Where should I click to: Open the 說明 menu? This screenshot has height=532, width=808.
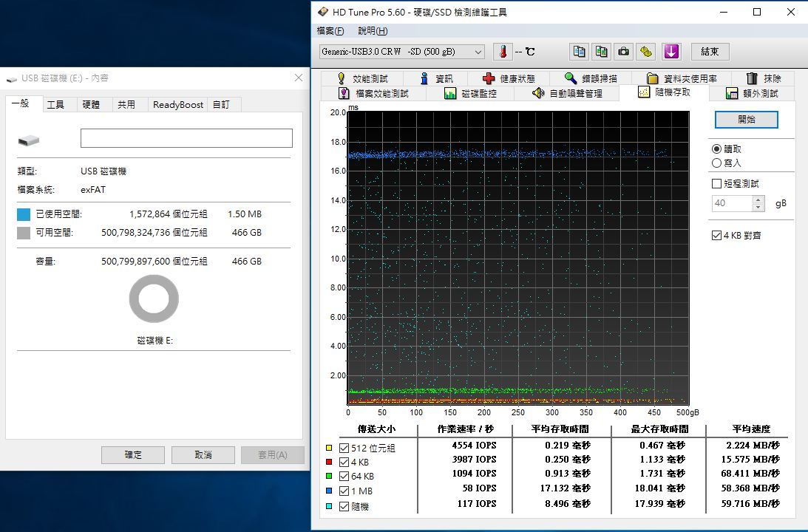(x=373, y=31)
